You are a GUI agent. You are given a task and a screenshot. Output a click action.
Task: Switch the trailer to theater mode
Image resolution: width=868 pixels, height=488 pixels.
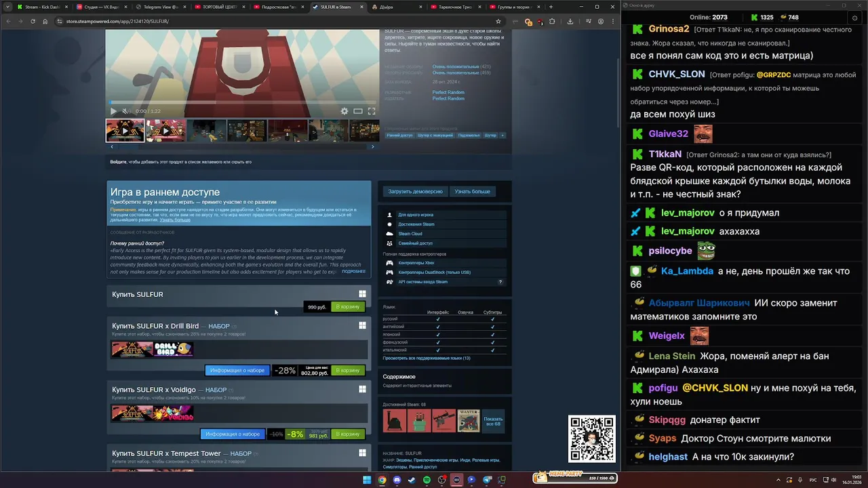click(x=358, y=111)
